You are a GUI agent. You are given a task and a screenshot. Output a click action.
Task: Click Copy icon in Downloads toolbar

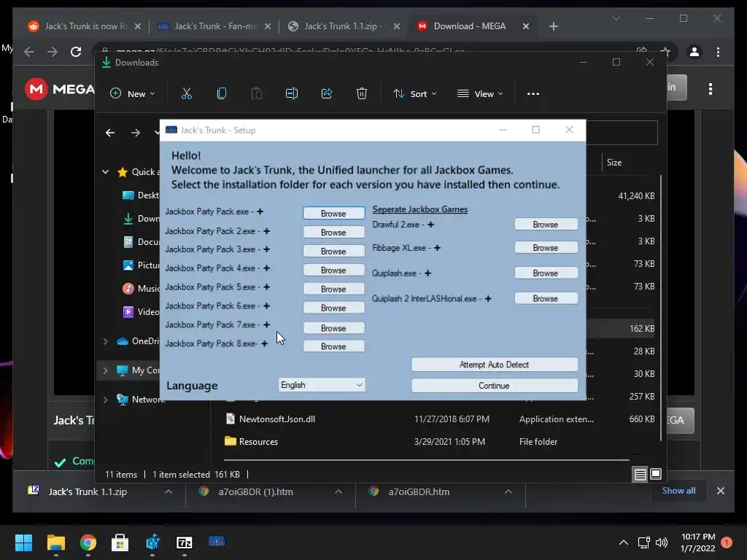[222, 93]
